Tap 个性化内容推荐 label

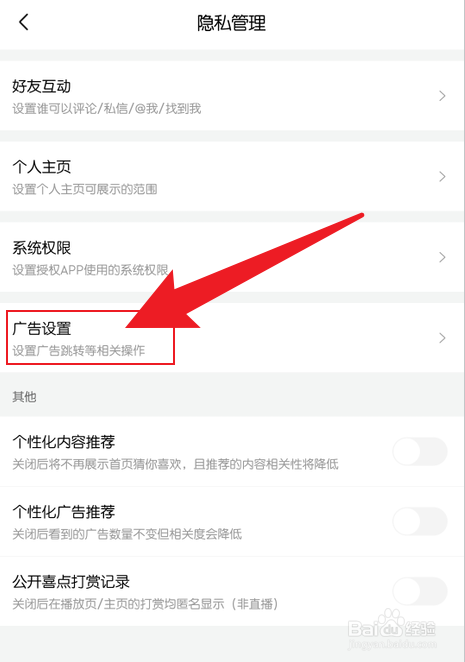pos(64,442)
